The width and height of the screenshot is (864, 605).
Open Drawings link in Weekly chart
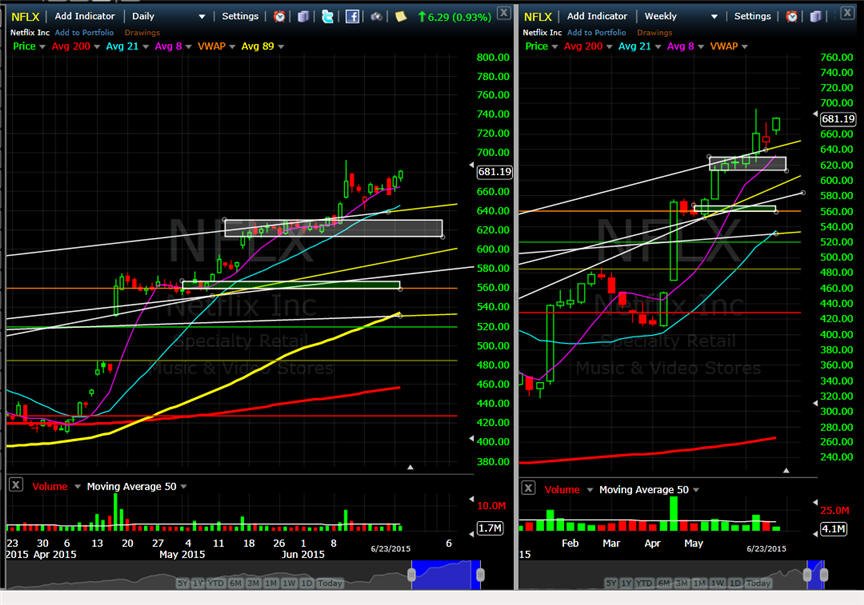pos(655,33)
